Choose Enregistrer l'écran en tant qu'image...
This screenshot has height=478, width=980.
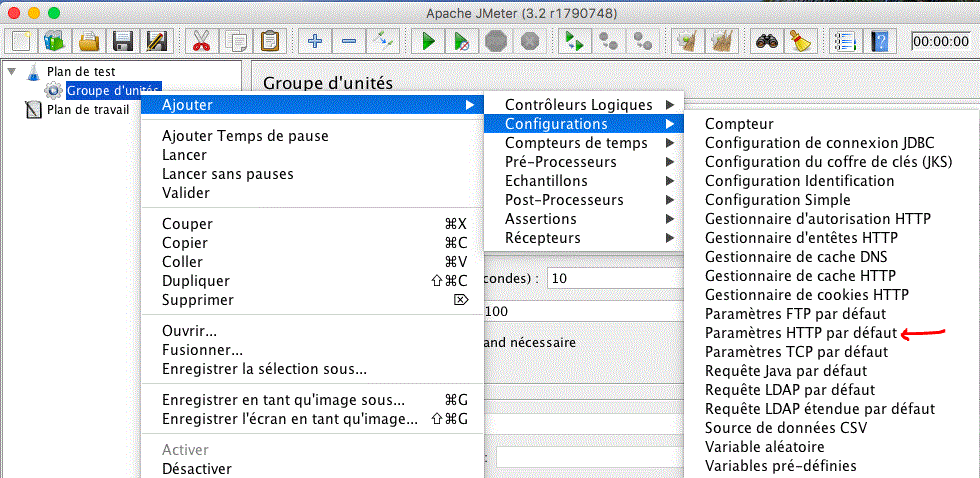[x=312, y=419]
